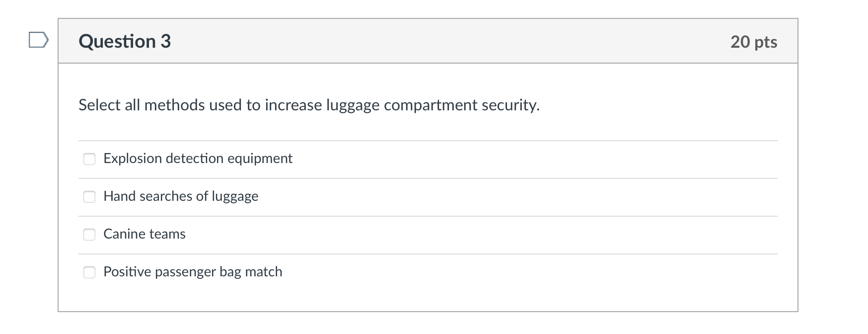The image size is (868, 334).
Task: Click the luggage security question statement
Action: coord(308,105)
